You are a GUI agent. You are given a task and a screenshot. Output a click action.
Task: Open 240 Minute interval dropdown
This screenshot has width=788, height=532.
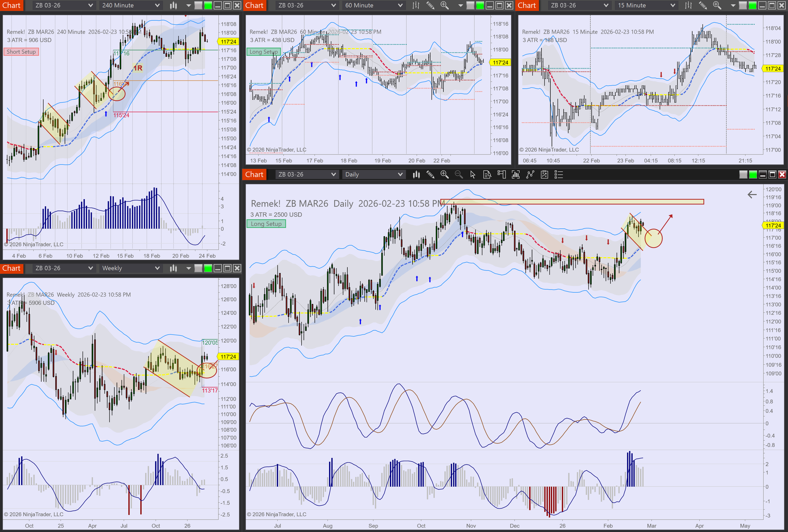pyautogui.click(x=130, y=5)
